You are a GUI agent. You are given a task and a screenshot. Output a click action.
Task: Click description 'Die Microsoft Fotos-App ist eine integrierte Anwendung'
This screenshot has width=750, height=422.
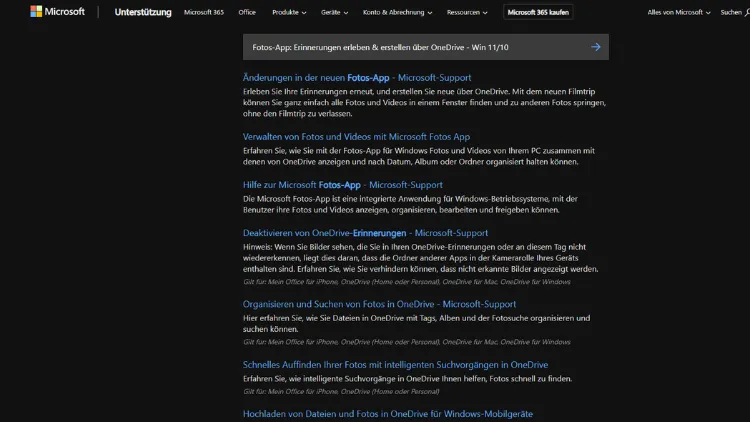(x=410, y=204)
